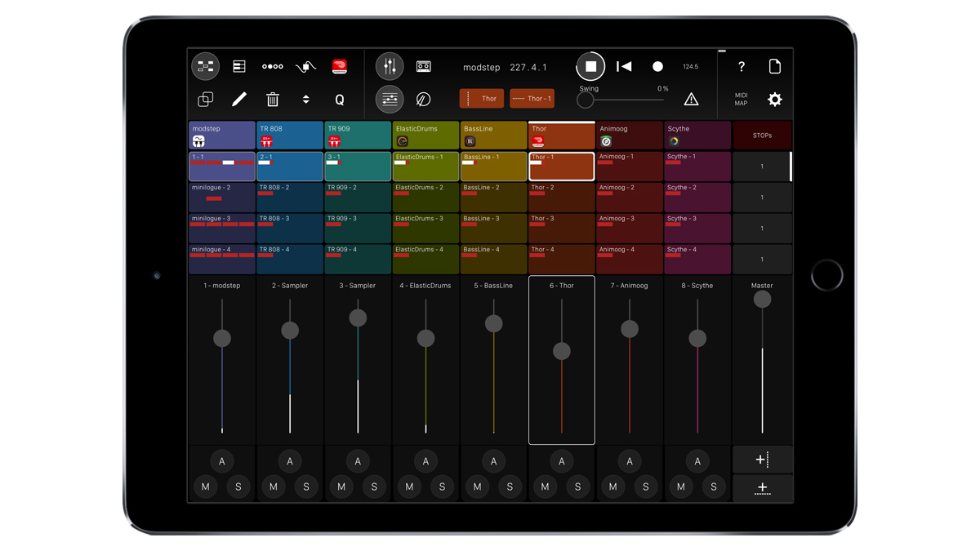Select the Thor track button in the top bar
980x551 pixels.
pos(482,99)
